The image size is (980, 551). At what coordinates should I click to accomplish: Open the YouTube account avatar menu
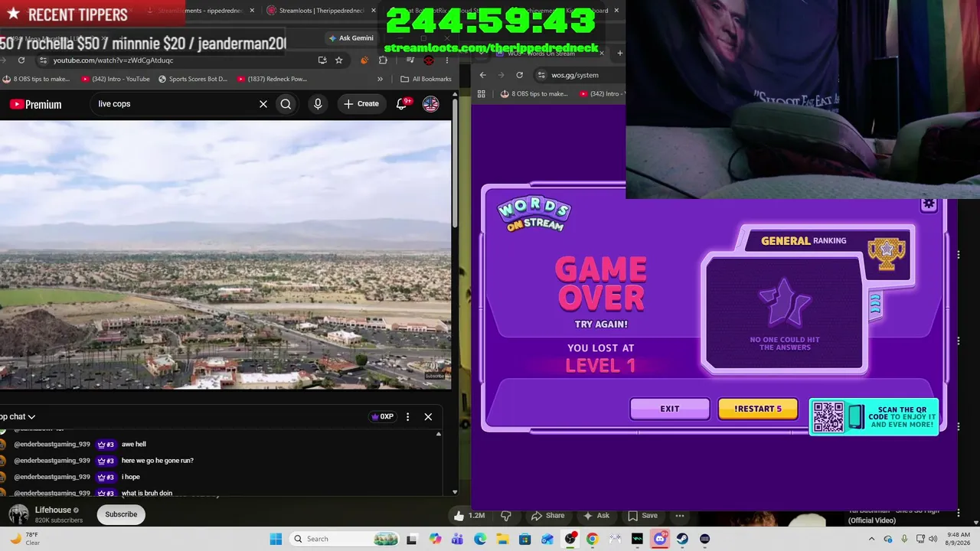431,104
